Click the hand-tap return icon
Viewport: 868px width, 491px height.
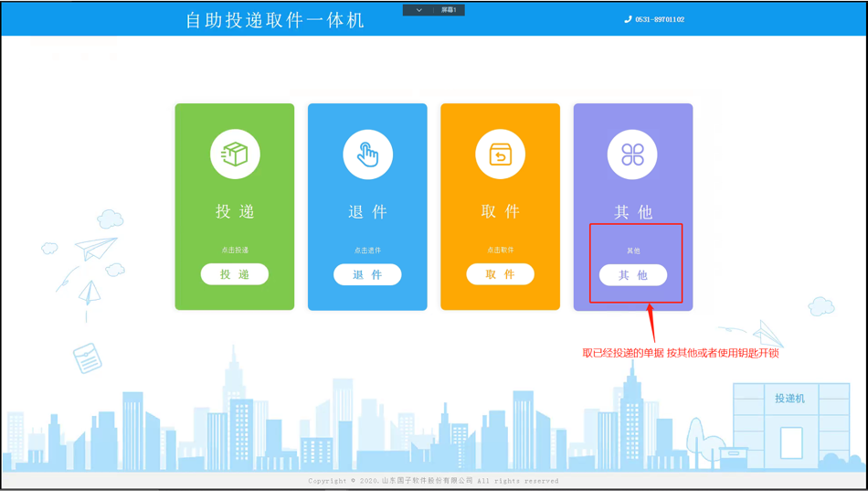[367, 155]
